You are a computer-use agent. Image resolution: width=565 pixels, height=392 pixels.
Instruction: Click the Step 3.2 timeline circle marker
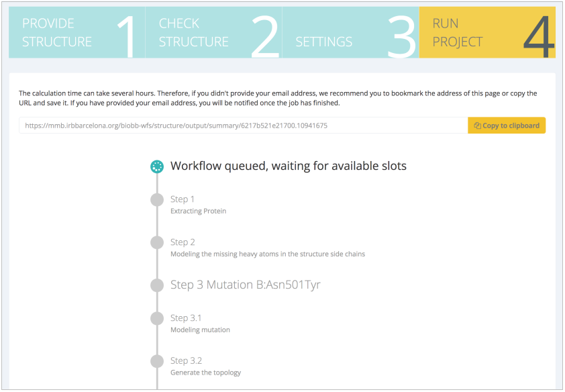tap(157, 361)
